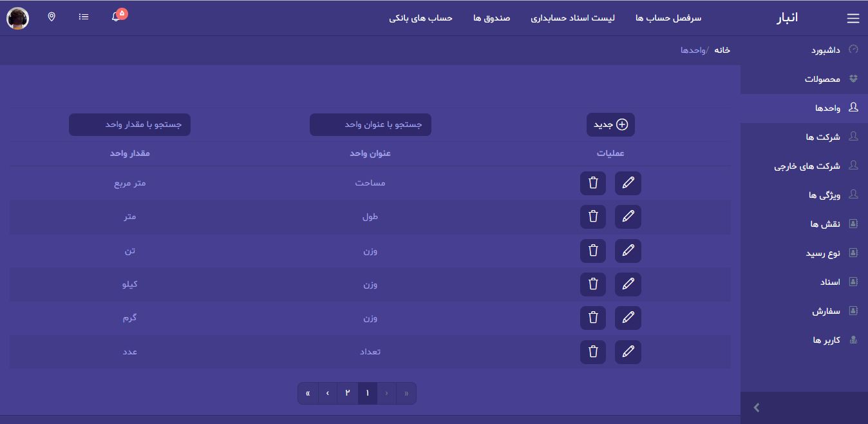Click the عدد cell
868x424 pixels.
tap(130, 352)
